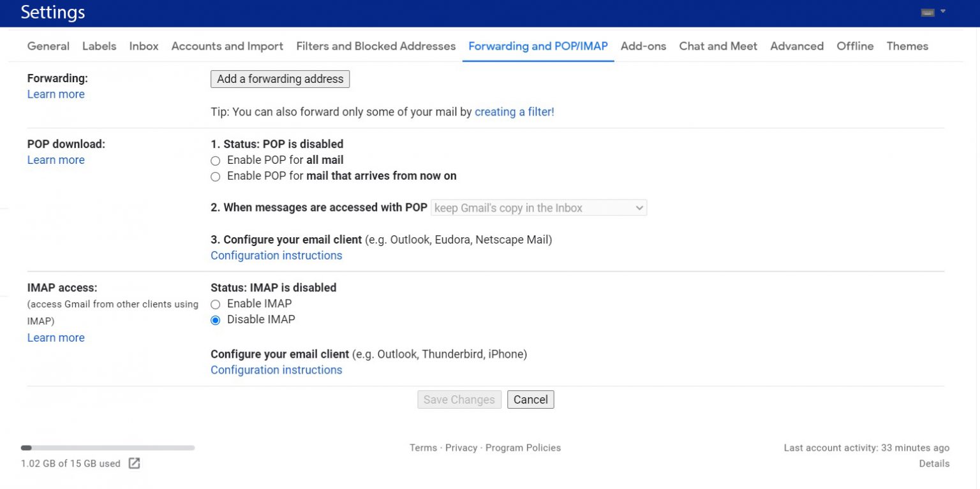The width and height of the screenshot is (980, 489).
Task: Enable POP for all mail
Action: click(x=215, y=161)
